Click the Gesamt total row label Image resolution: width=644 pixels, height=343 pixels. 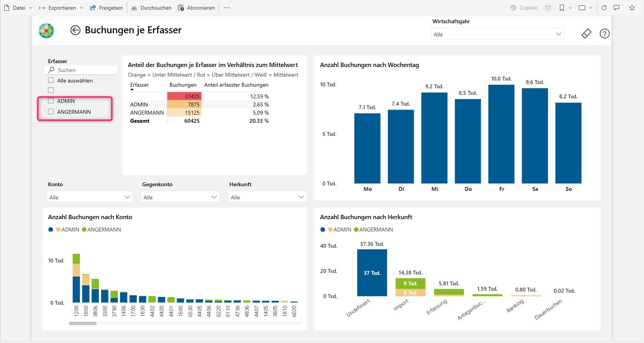[x=140, y=121]
